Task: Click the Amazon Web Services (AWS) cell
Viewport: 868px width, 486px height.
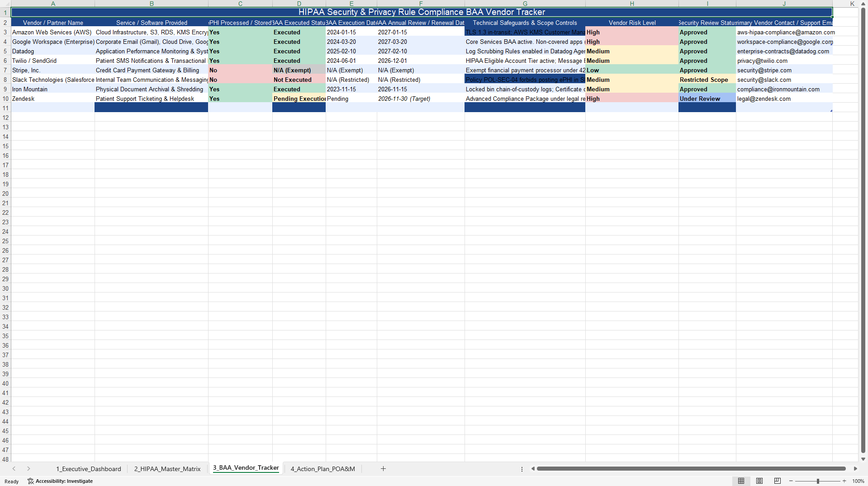Action: pyautogui.click(x=53, y=32)
